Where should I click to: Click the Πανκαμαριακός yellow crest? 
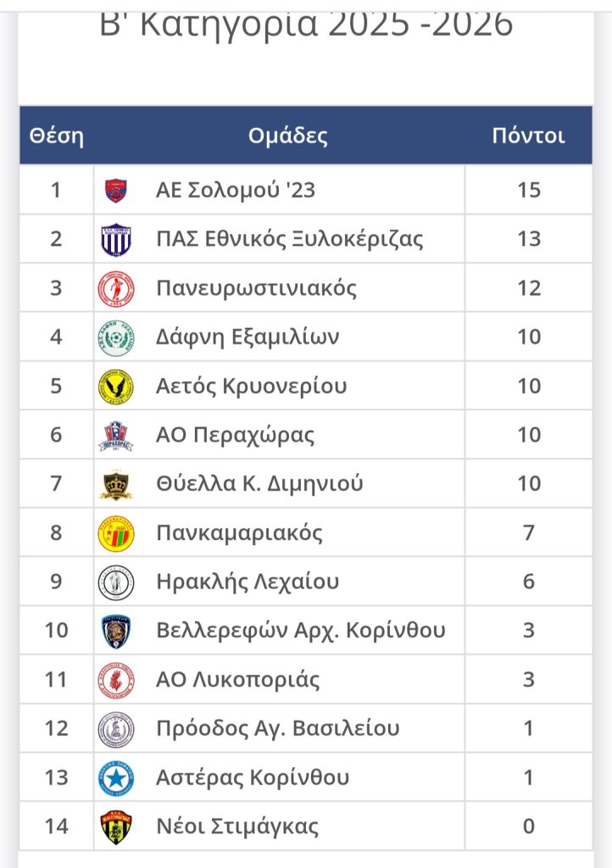click(115, 534)
